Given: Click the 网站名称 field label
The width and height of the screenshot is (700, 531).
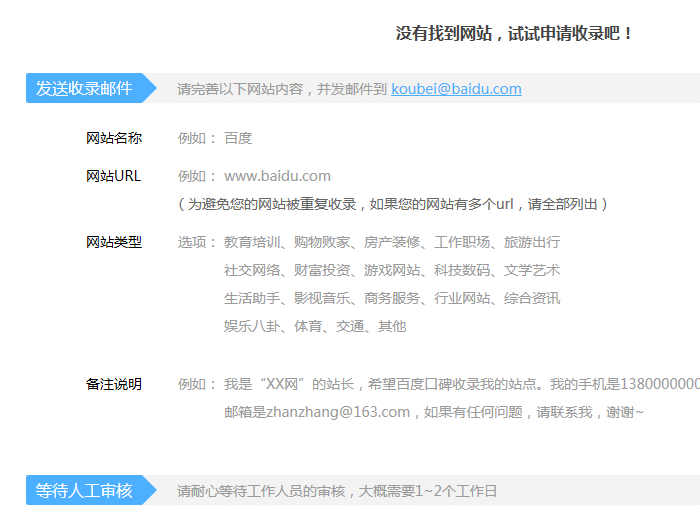Looking at the screenshot, I should point(114,138).
